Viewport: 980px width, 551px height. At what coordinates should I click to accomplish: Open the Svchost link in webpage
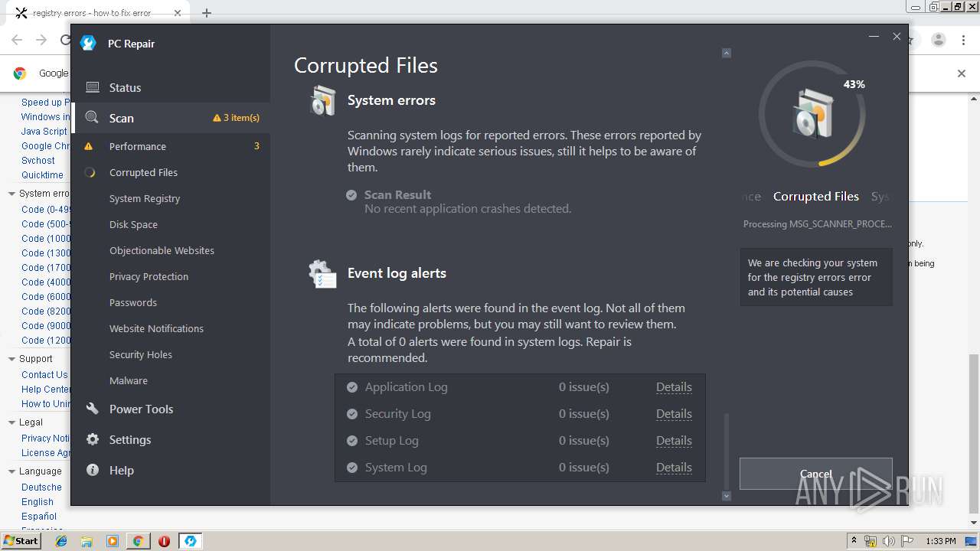coord(38,161)
